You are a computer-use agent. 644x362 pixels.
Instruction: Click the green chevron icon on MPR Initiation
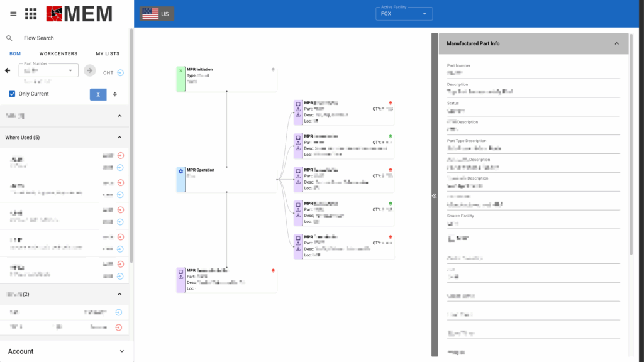pyautogui.click(x=181, y=70)
